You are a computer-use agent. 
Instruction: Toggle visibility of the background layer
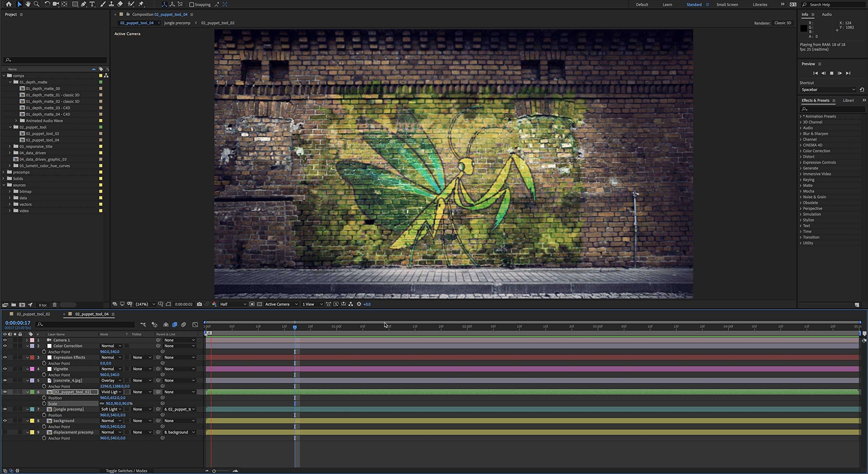5,420
